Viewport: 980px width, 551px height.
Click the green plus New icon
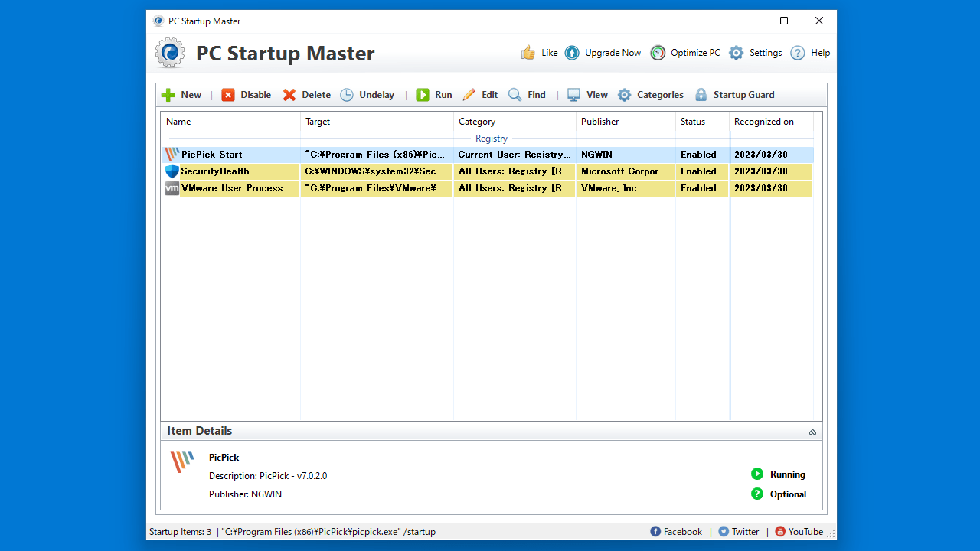coord(168,95)
